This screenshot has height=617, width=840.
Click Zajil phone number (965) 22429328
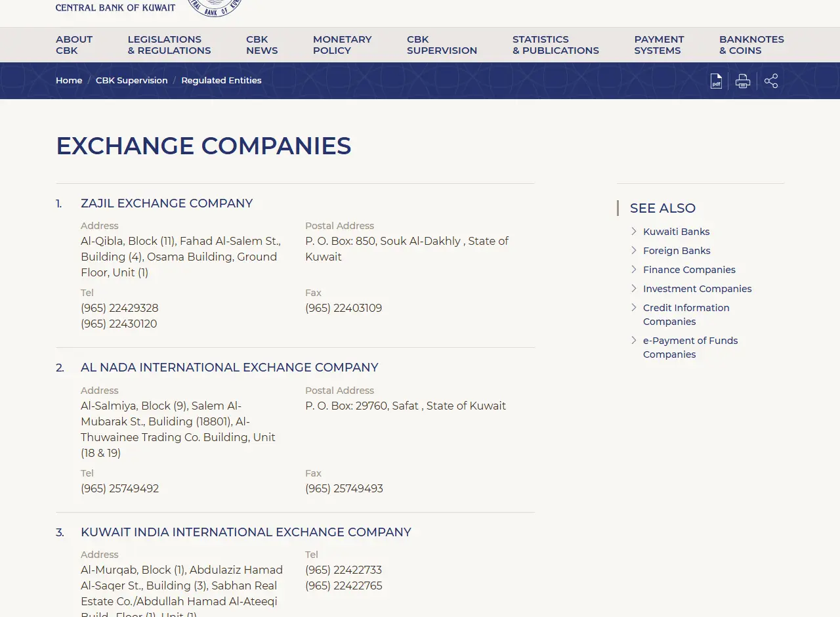[x=119, y=308]
